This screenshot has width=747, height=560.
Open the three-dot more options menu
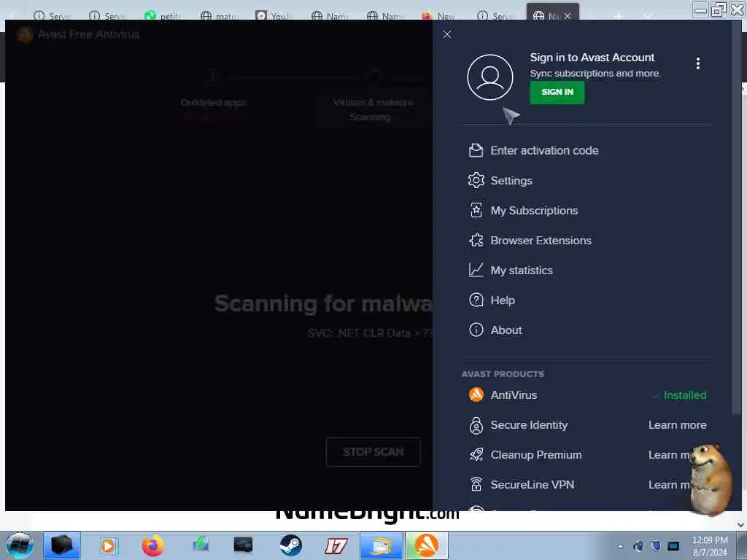point(697,63)
